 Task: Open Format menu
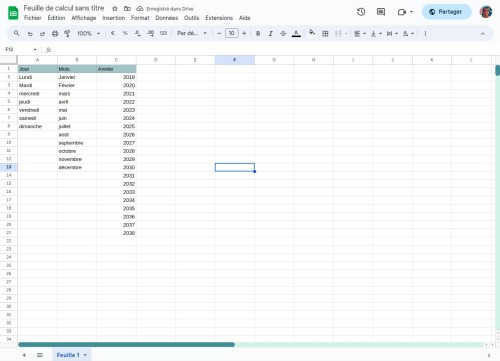coord(140,18)
